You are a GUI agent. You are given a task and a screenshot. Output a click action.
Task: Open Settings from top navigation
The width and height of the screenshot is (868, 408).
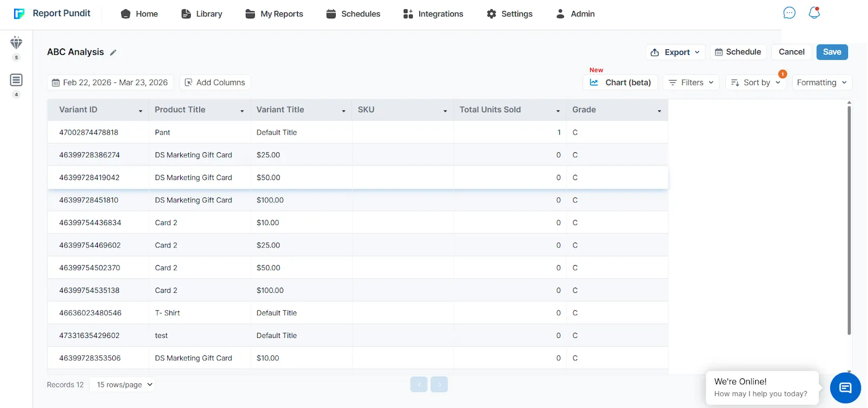pos(510,14)
